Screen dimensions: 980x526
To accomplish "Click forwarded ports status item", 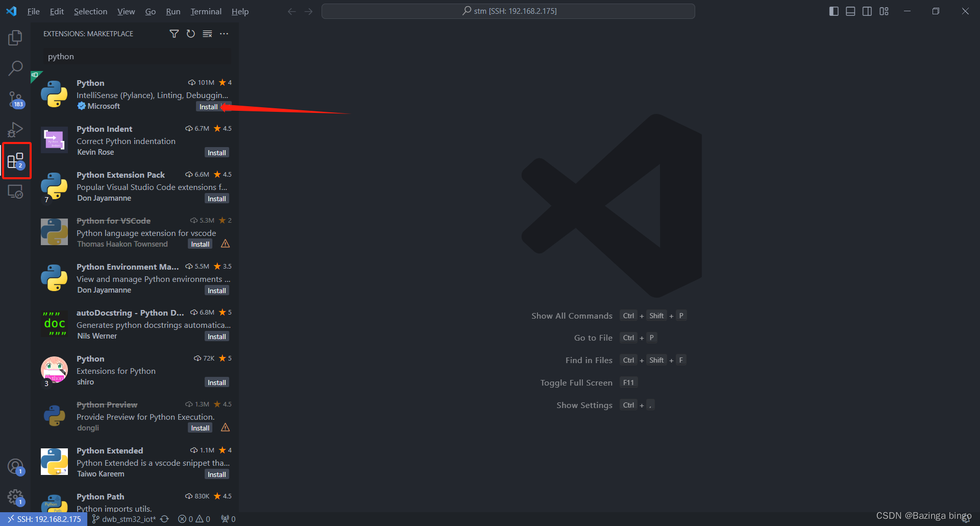I will (228, 519).
